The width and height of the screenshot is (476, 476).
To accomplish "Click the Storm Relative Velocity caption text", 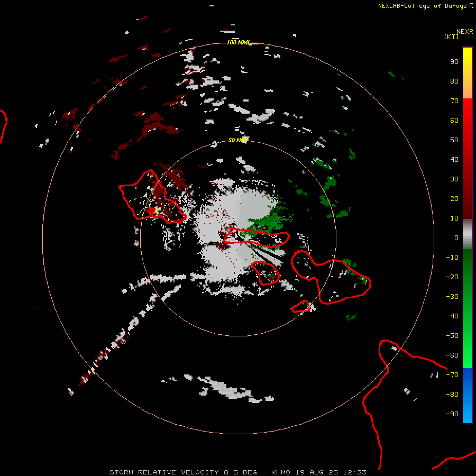I will coord(237,472).
